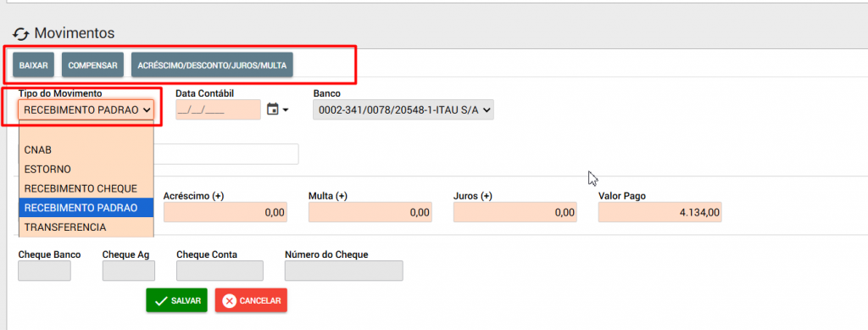
Task: Focus the Valor Pago field
Action: point(659,212)
